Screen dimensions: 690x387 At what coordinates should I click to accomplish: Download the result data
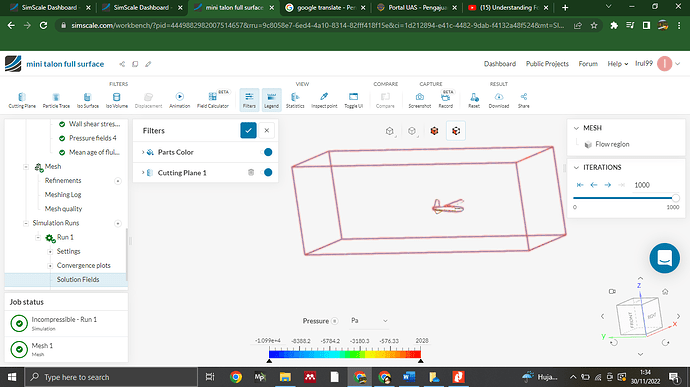(499, 100)
